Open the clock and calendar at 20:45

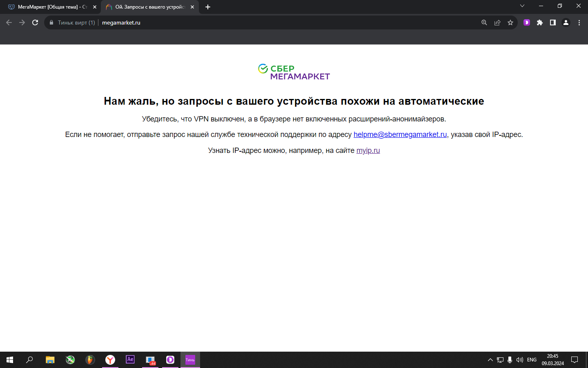pos(553,360)
